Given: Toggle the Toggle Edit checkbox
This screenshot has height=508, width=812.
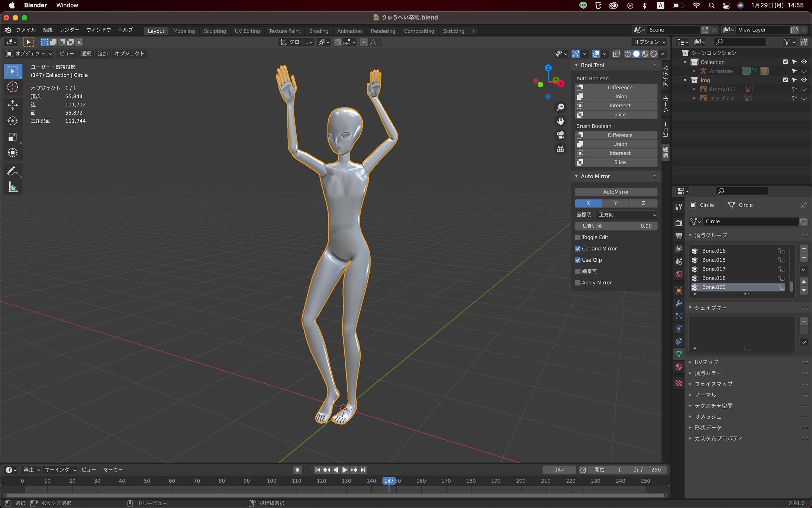Looking at the screenshot, I should [x=578, y=237].
